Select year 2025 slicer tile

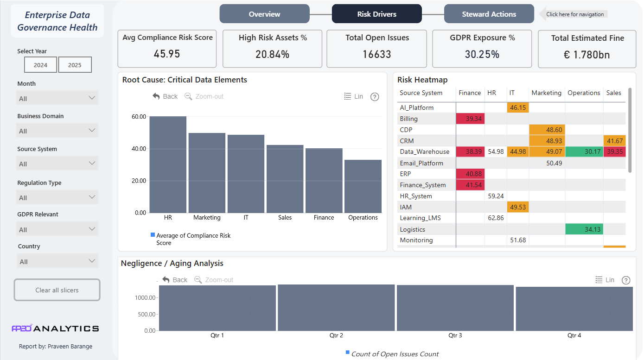[x=75, y=65]
